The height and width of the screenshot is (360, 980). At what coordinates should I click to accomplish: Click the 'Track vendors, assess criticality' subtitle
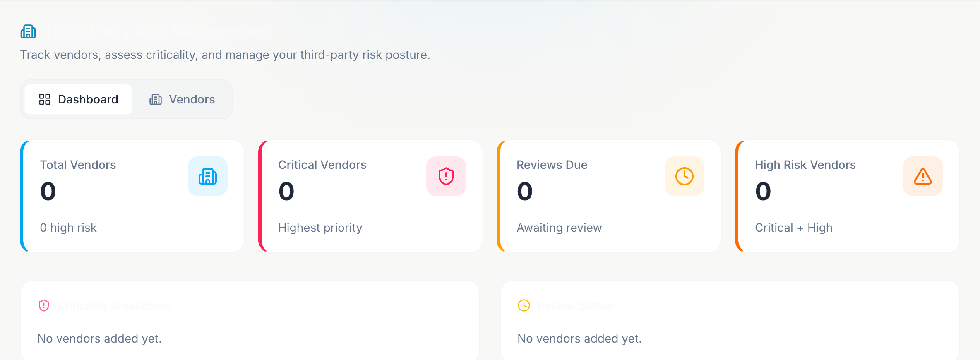point(225,55)
